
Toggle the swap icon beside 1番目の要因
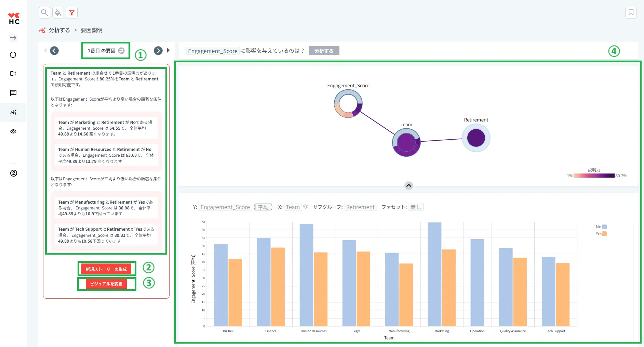121,51
